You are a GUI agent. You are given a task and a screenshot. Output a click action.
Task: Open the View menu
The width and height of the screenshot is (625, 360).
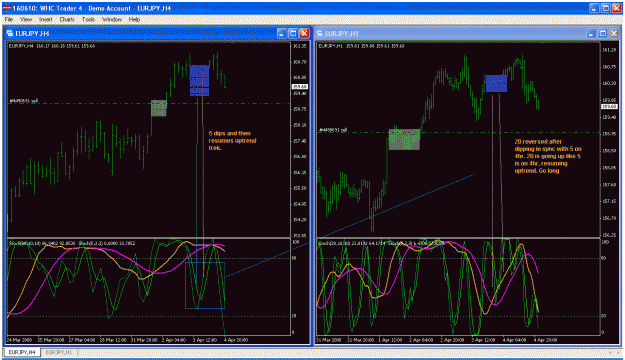(26, 19)
